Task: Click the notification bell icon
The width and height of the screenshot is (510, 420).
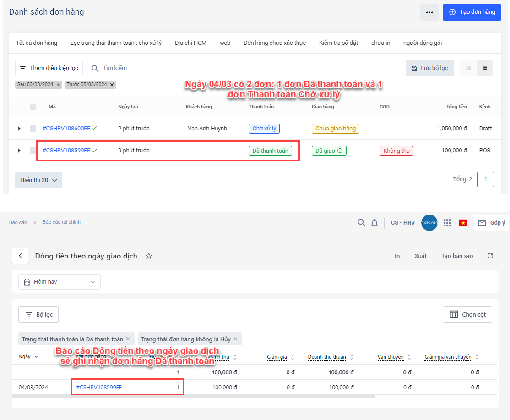Action: [374, 223]
